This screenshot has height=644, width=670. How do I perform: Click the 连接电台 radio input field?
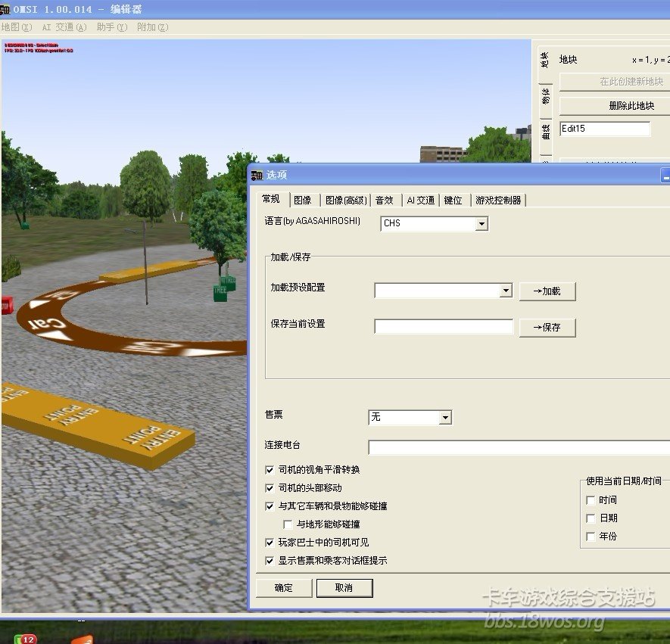pos(519,447)
